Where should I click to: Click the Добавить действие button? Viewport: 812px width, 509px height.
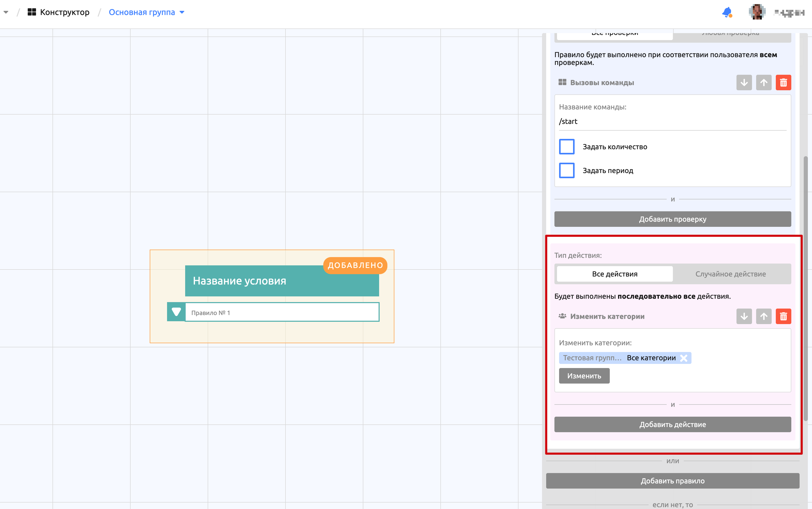pyautogui.click(x=673, y=424)
